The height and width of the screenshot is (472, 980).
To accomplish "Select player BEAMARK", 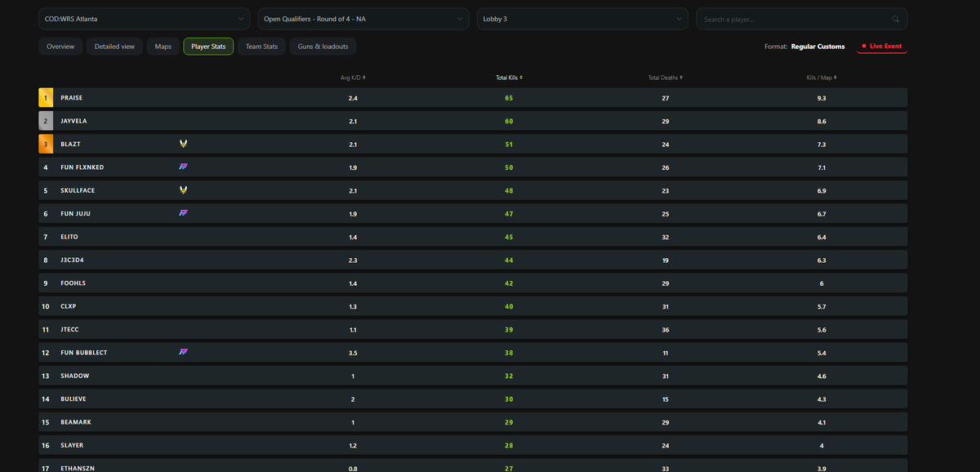I will point(74,422).
